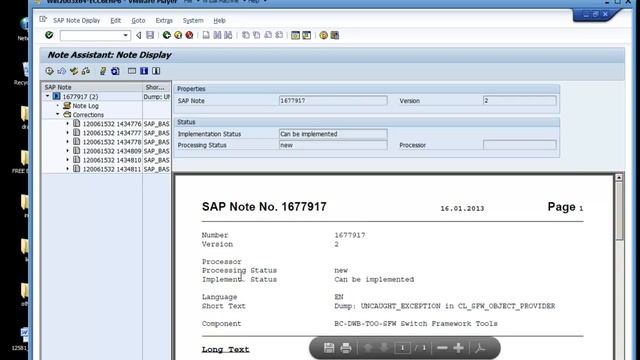Open the System menu
This screenshot has height=360, width=640.
pos(193,20)
